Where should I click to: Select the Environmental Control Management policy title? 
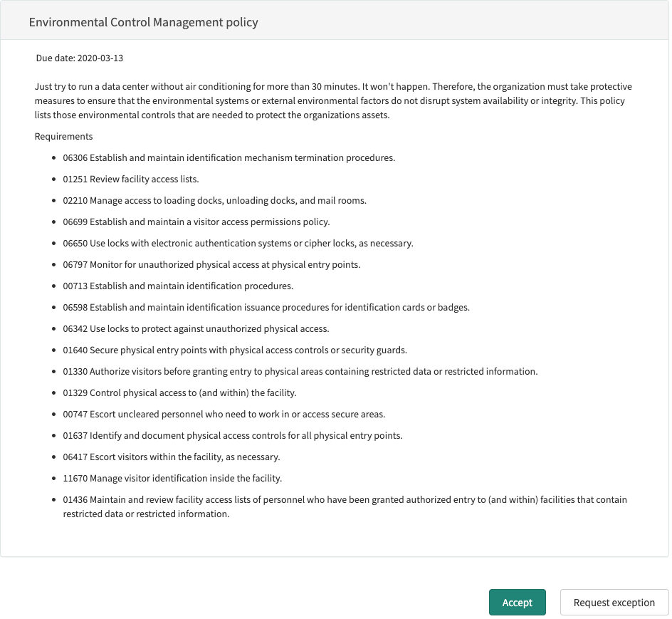[143, 22]
